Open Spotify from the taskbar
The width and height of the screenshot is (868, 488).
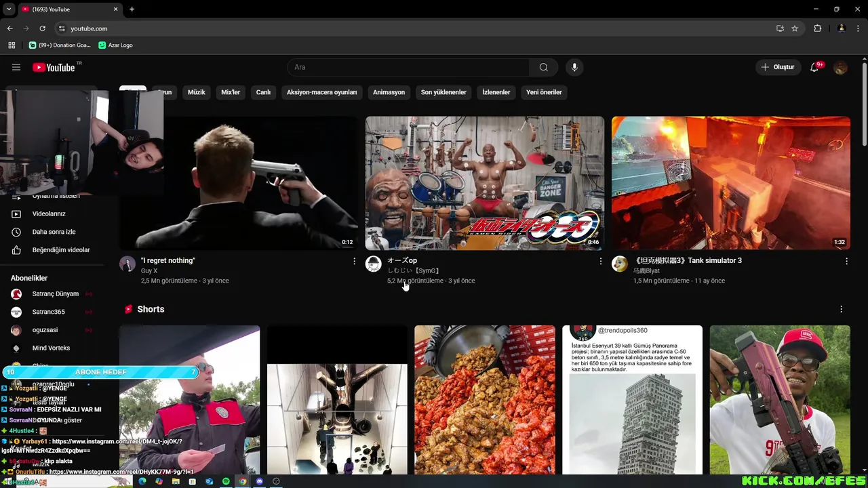pyautogui.click(x=226, y=482)
